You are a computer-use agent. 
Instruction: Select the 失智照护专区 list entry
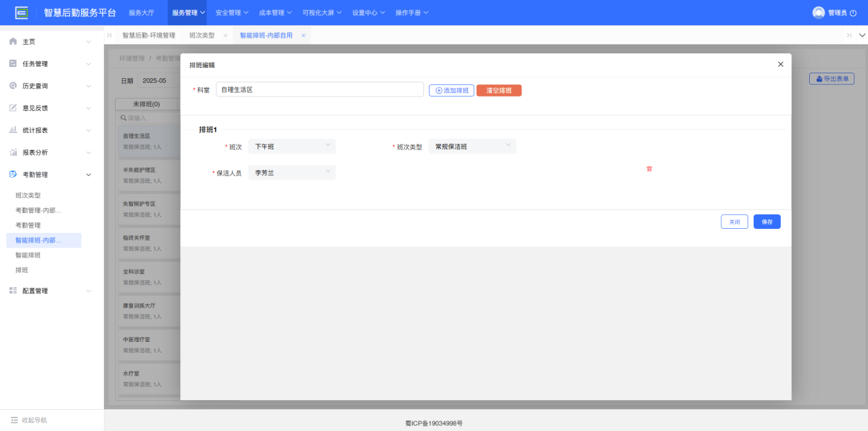(x=149, y=209)
